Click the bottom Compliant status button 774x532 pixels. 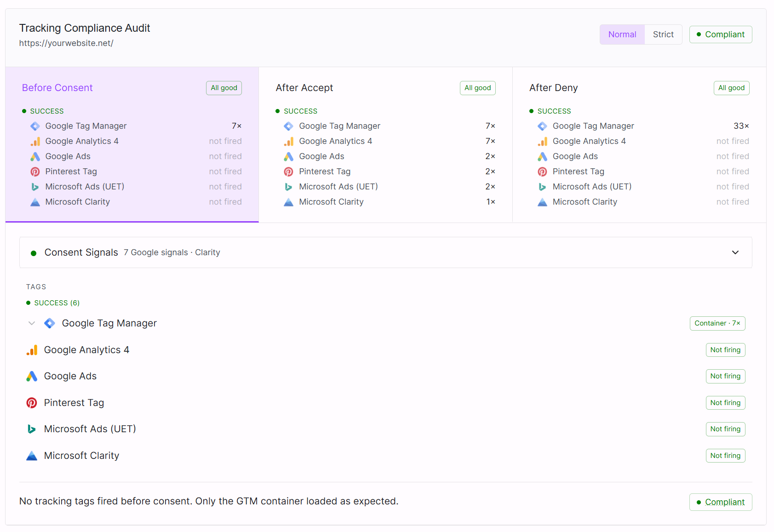pos(721,502)
